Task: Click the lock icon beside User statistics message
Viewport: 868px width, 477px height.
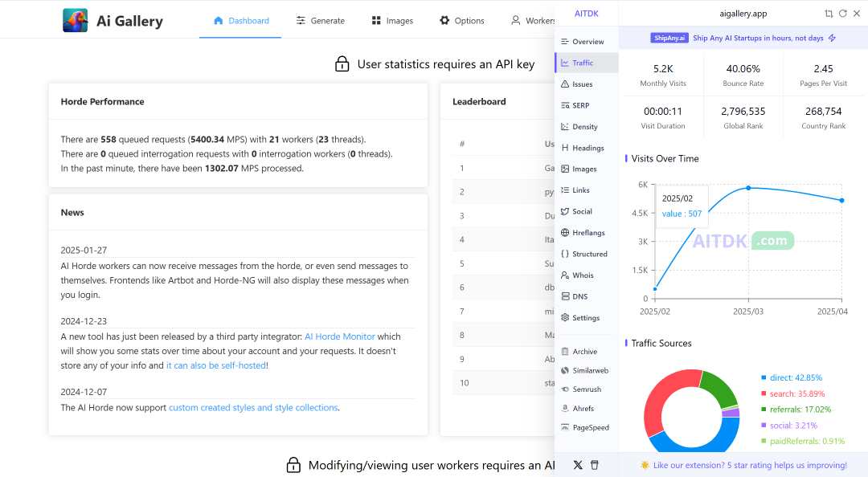Action: [342, 64]
